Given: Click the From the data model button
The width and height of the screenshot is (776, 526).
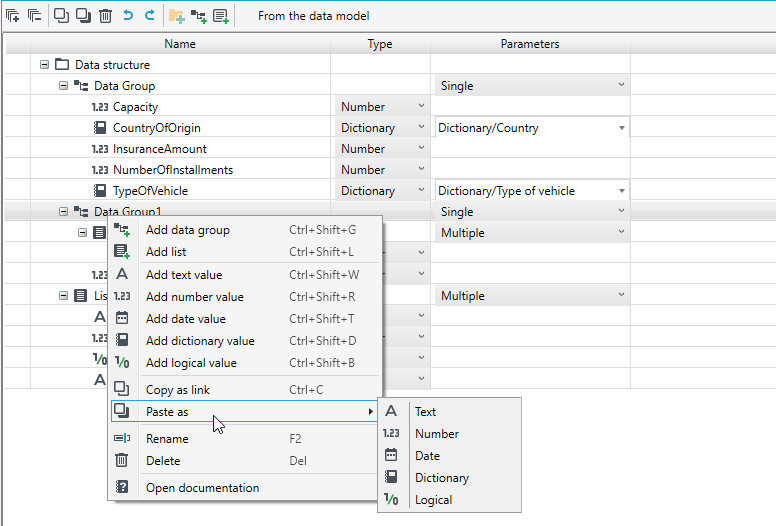Looking at the screenshot, I should point(313,16).
